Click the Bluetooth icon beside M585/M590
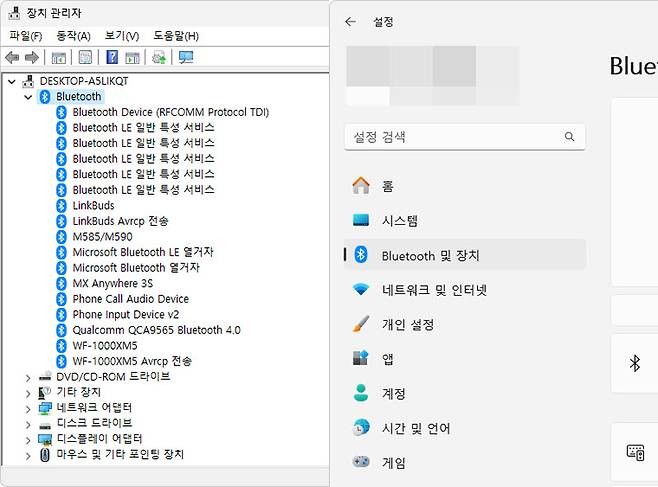Image resolution: width=658 pixels, height=487 pixels. [x=61, y=237]
